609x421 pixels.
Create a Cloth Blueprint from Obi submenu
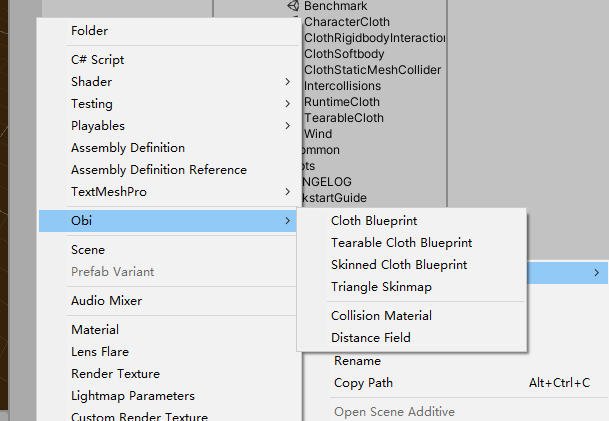[374, 221]
